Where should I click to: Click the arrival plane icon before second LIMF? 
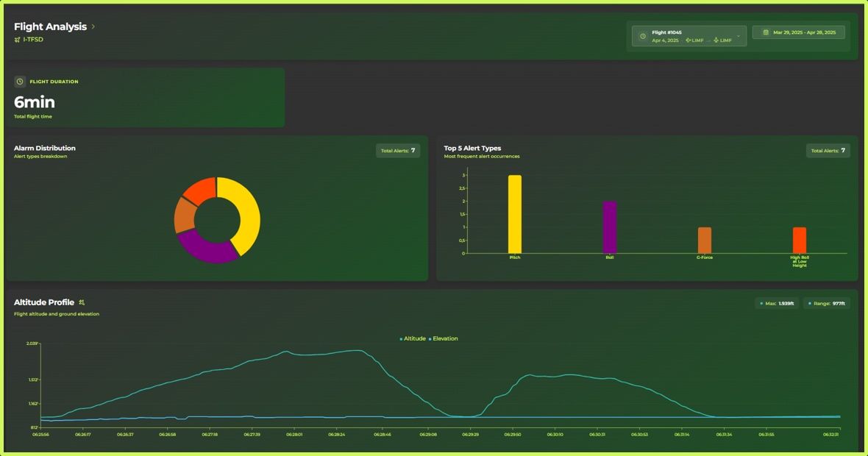click(x=716, y=40)
